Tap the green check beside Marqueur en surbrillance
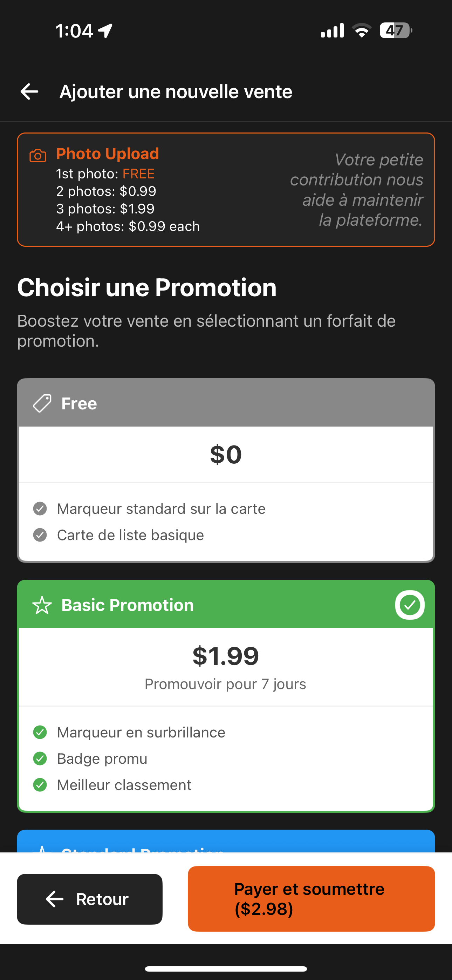452x980 pixels. 40,732
